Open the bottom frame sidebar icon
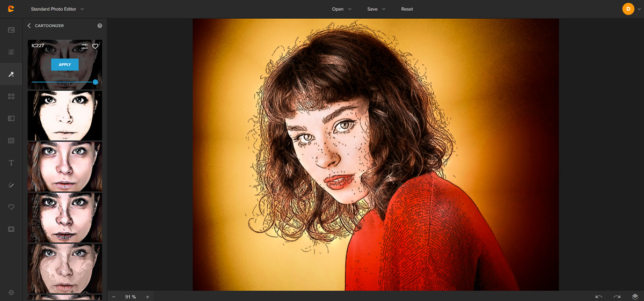 point(11,229)
